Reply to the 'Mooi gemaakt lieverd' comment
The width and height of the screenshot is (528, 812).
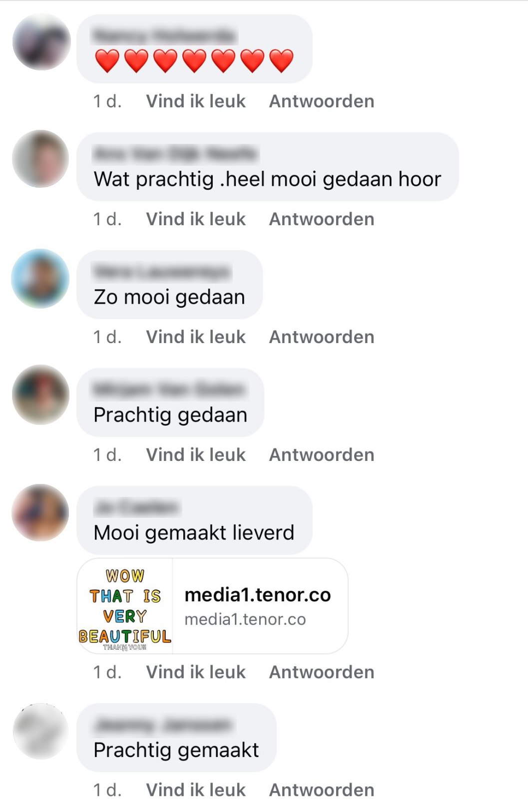pos(322,672)
